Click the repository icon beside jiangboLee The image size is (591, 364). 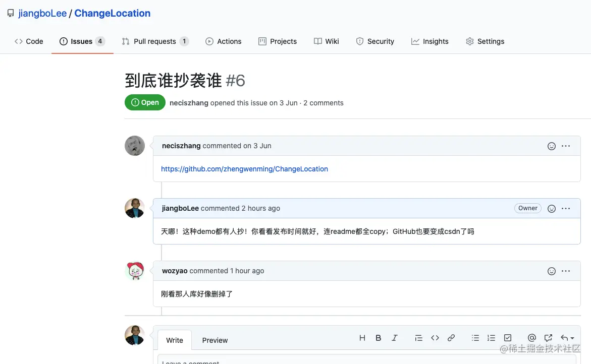pyautogui.click(x=11, y=14)
